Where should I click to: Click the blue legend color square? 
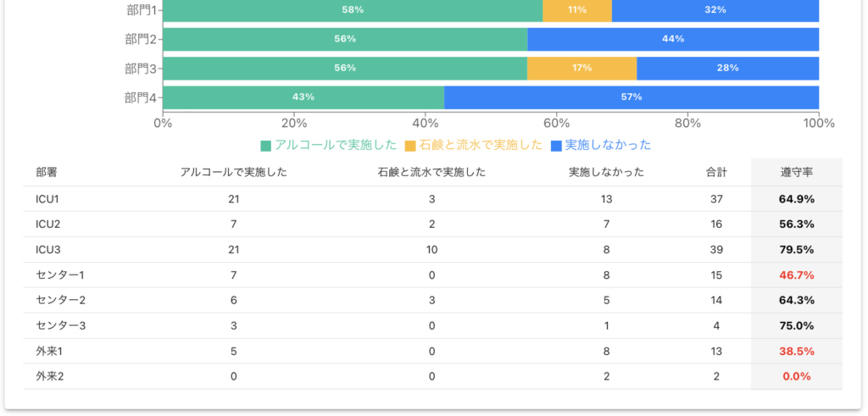(x=557, y=146)
